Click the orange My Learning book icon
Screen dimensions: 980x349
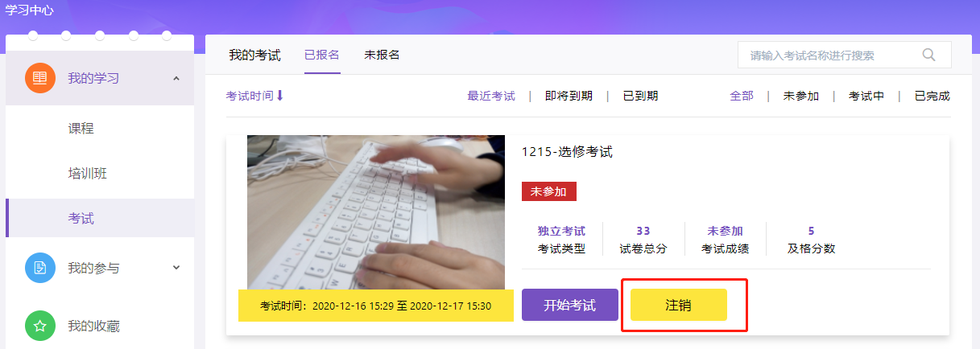40,78
